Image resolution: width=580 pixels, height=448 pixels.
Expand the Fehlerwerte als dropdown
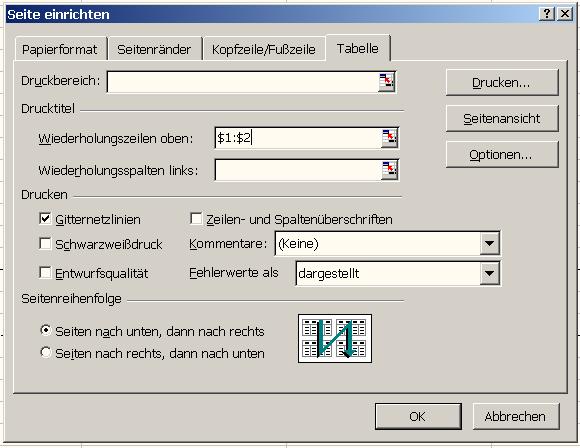click(489, 274)
